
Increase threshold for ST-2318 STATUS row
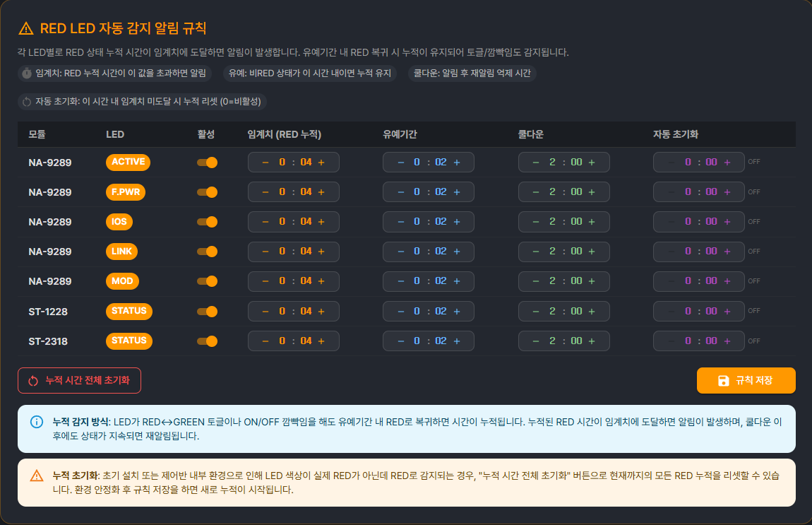pos(321,341)
